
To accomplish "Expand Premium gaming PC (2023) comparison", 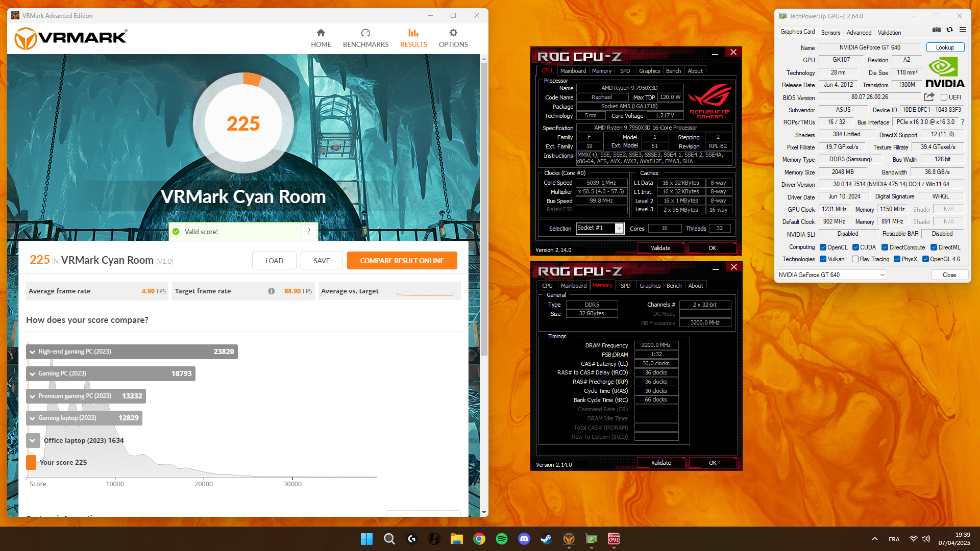I will (33, 396).
